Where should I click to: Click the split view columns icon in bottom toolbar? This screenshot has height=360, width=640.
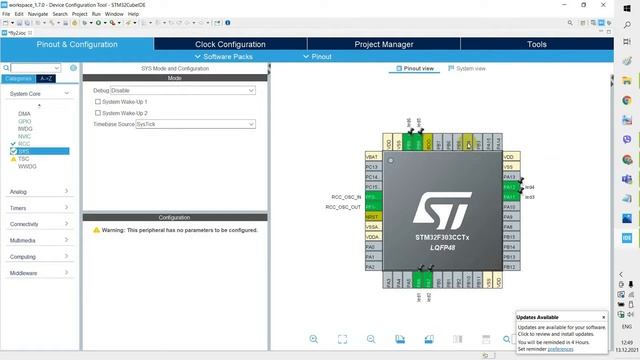pyautogui.click(x=458, y=339)
